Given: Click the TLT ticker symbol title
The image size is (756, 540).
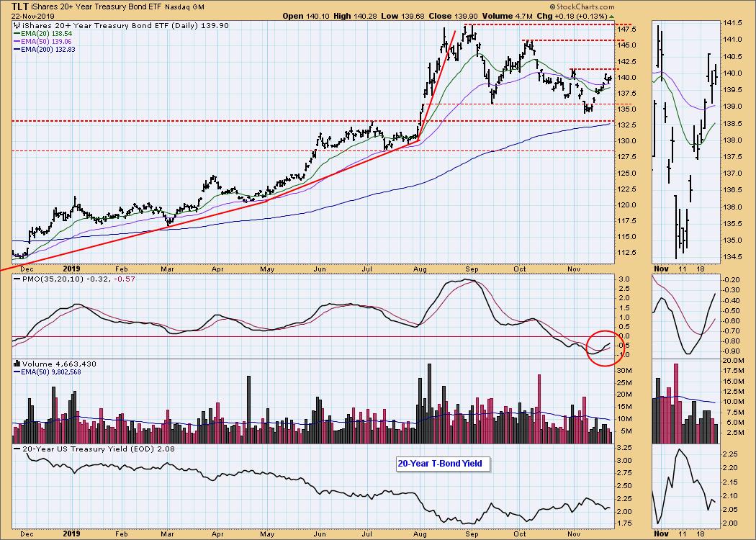Looking at the screenshot, I should [x=21, y=6].
